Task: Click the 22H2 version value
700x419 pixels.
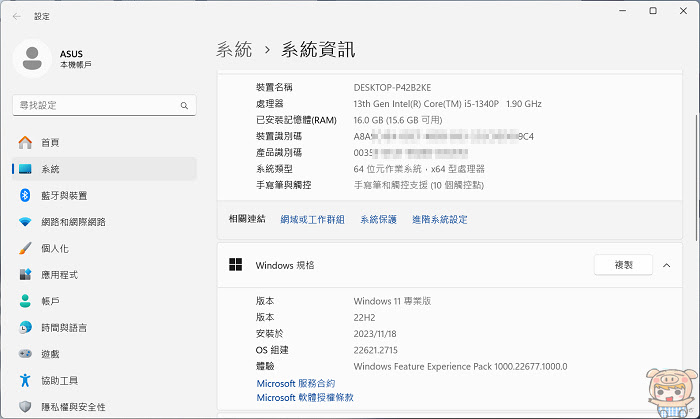Action: 364,317
